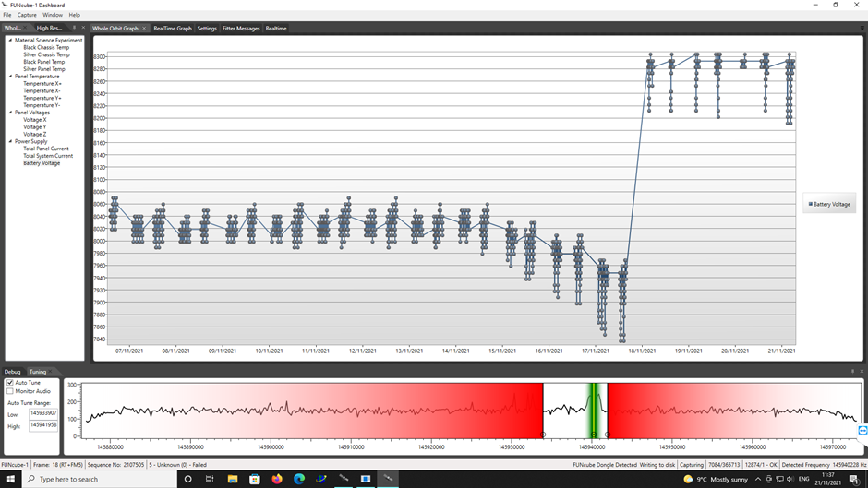Click the Battery Voltage legend entry
Viewport: 868px width, 488px height.
point(829,204)
